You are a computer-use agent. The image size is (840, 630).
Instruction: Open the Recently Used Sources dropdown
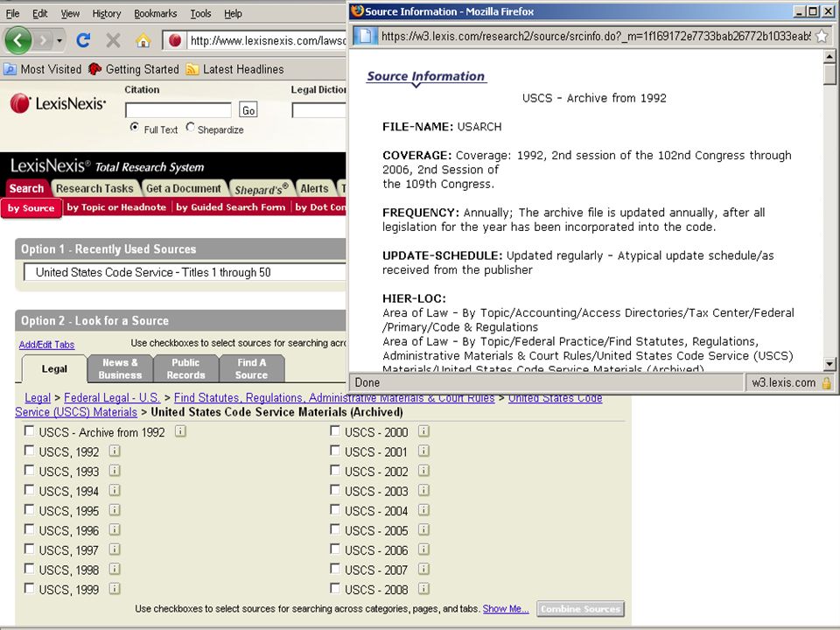185,272
